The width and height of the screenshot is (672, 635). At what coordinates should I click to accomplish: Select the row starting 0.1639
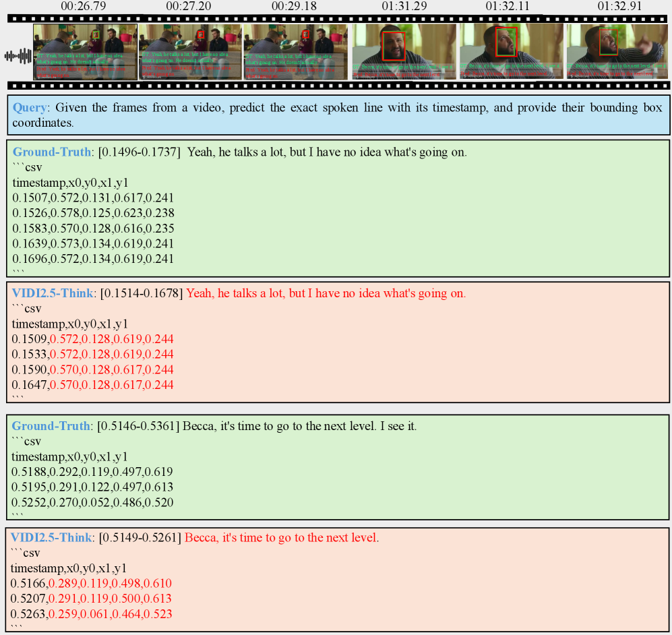pyautogui.click(x=93, y=243)
